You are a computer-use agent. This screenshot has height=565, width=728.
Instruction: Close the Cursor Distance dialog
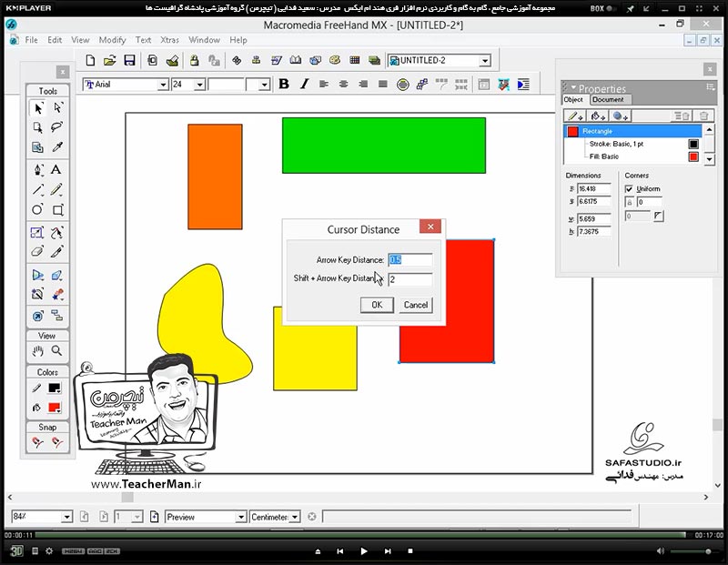pos(430,227)
